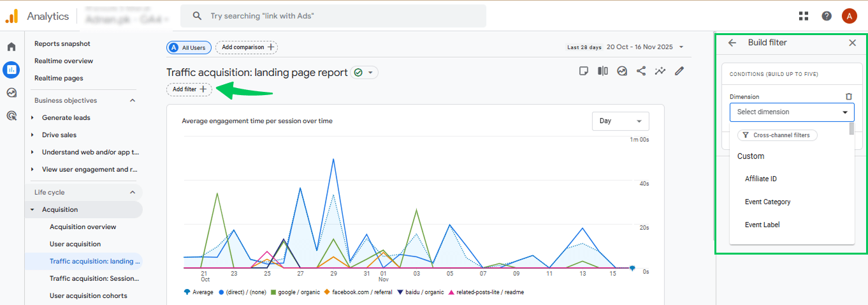Open the date range picker dropdown

[645, 47]
